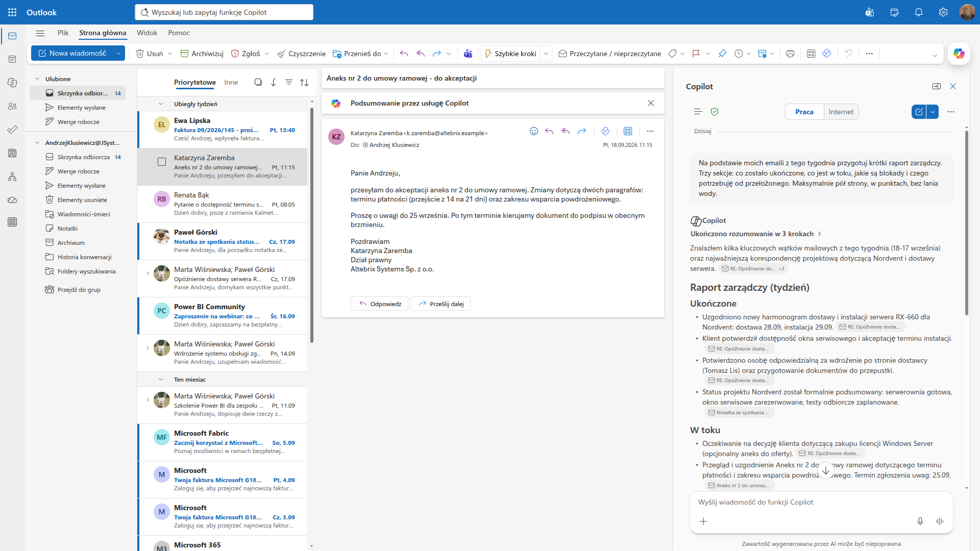The image size is (980, 551).
Task: Collapse Ubiegły tydzień message group
Action: coord(161,104)
